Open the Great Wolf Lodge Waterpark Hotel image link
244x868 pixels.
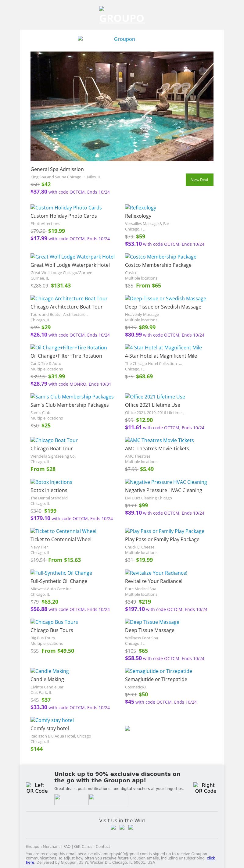tap(73, 257)
